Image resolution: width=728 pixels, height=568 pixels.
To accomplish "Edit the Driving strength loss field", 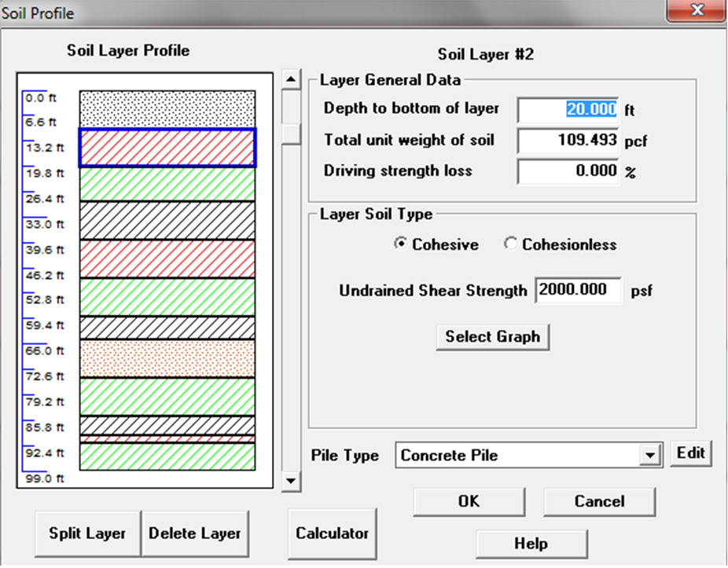I will [568, 171].
